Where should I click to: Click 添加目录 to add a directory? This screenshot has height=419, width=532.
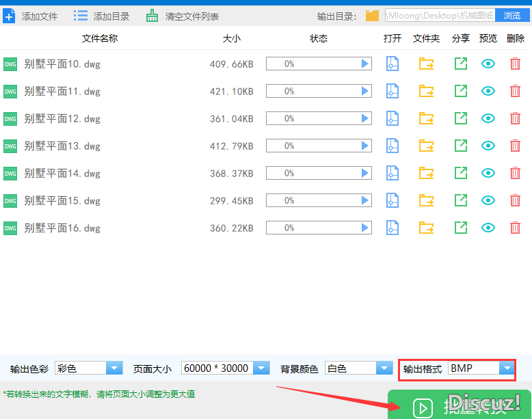click(102, 16)
